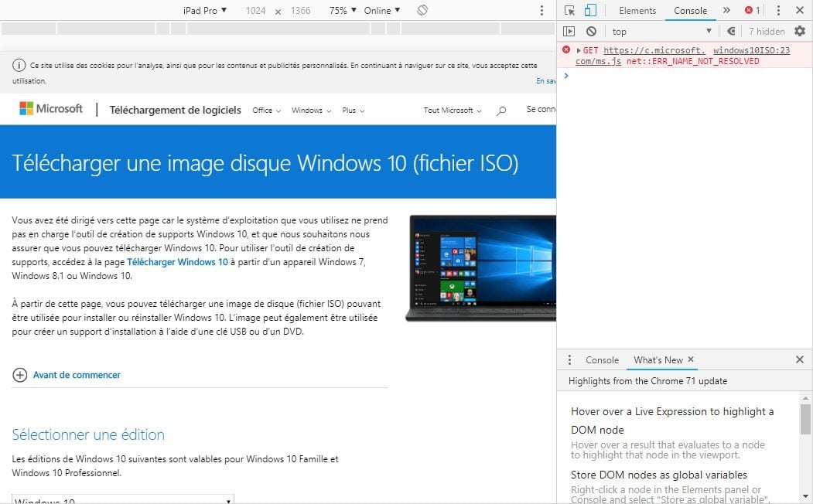813x504 pixels.
Task: Open the Télécharger Windows 10 hyperlink
Action: click(177, 262)
